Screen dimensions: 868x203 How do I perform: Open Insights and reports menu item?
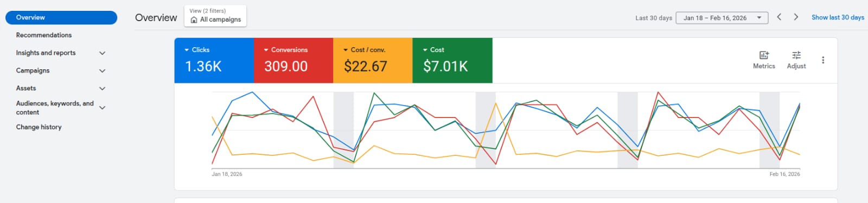pyautogui.click(x=46, y=53)
